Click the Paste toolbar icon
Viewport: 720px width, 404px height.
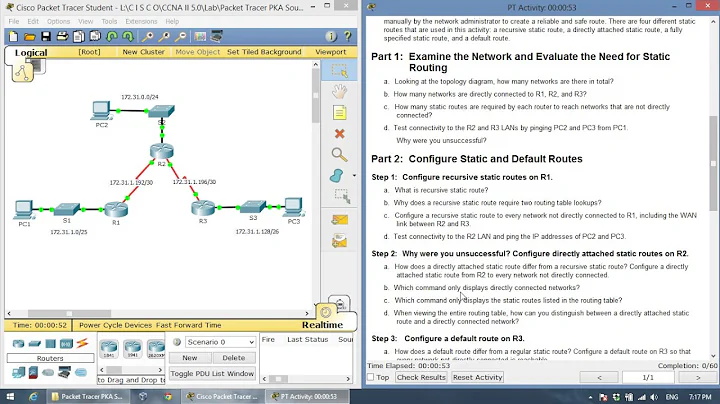click(95, 36)
